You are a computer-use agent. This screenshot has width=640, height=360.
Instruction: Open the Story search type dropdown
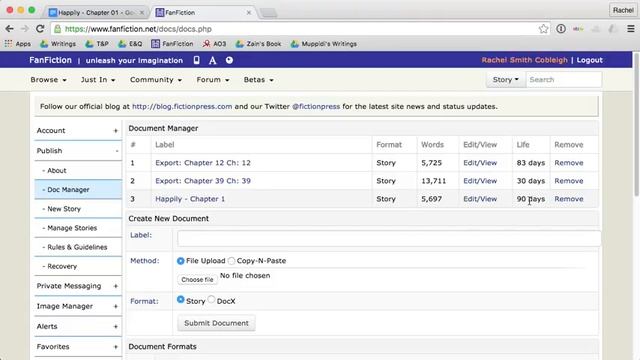pyautogui.click(x=506, y=80)
